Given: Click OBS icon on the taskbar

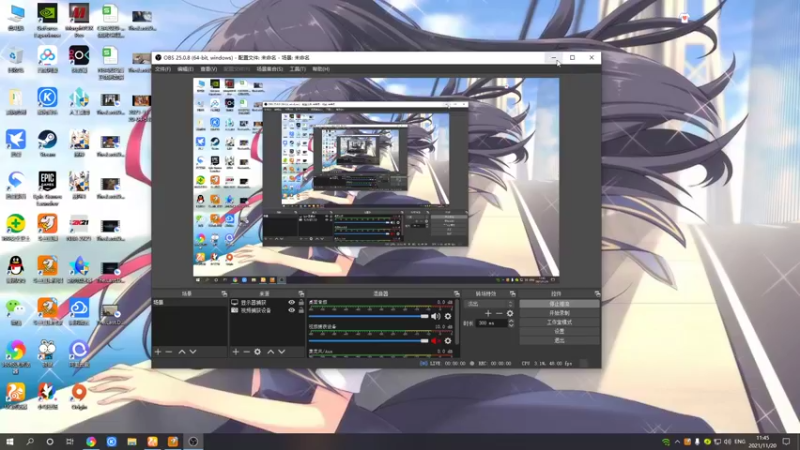Looking at the screenshot, I should (x=193, y=442).
